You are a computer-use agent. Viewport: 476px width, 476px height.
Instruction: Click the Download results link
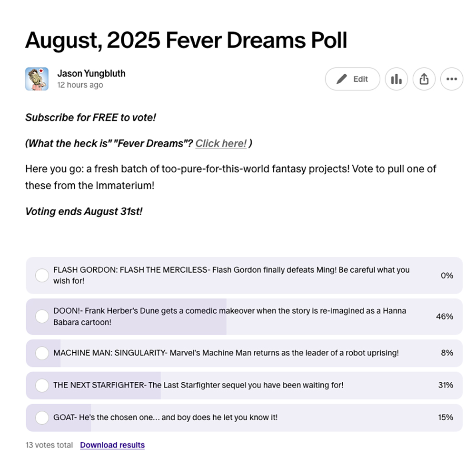tap(112, 445)
